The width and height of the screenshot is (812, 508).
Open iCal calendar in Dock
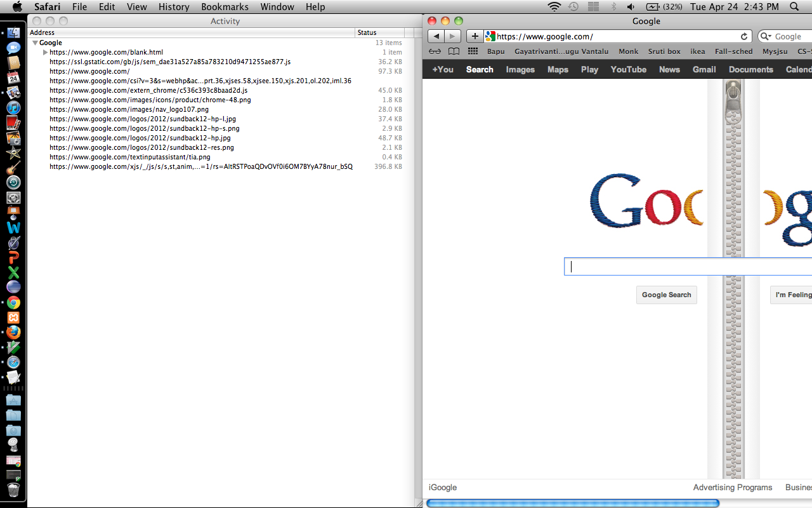[13, 78]
